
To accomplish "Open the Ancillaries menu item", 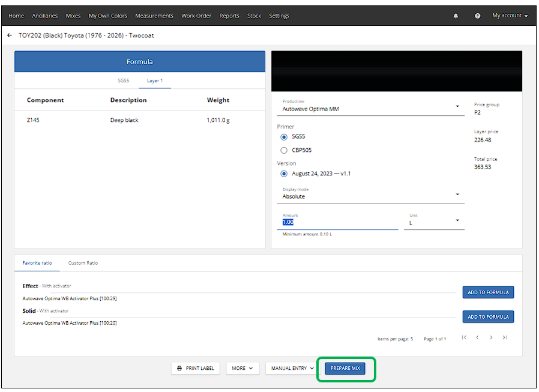I will pos(44,16).
